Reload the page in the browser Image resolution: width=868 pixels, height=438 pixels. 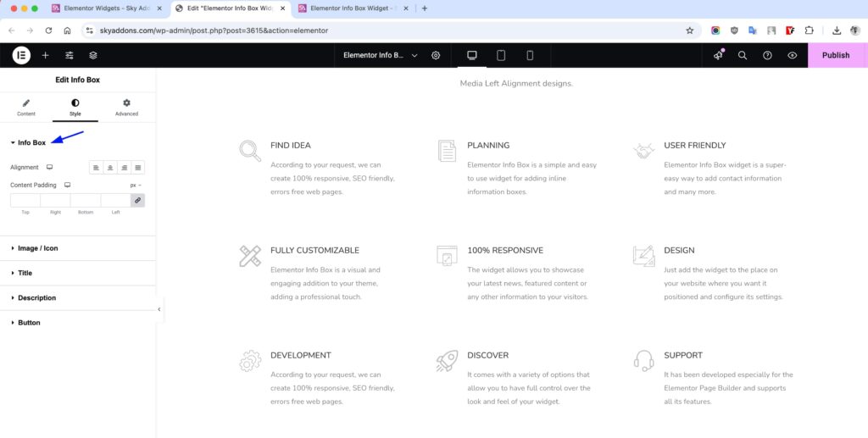48,31
